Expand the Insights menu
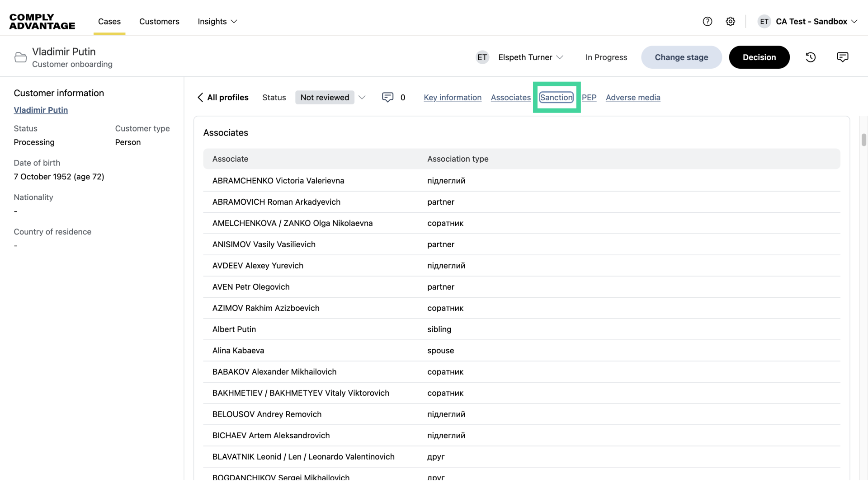 pos(217,22)
